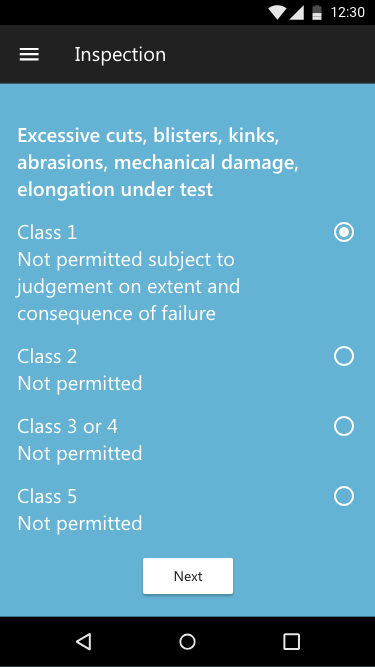Pick the Class 5 radio button
This screenshot has width=375, height=667.
point(344,496)
